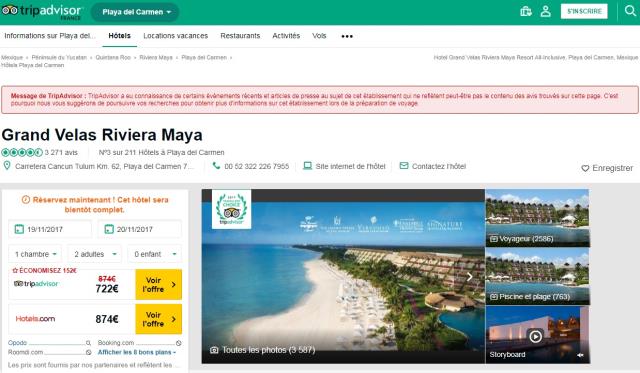Click Voir l'offre for Hotels.com 874€
Viewport: 640px width, 373px height.
pyautogui.click(x=159, y=319)
